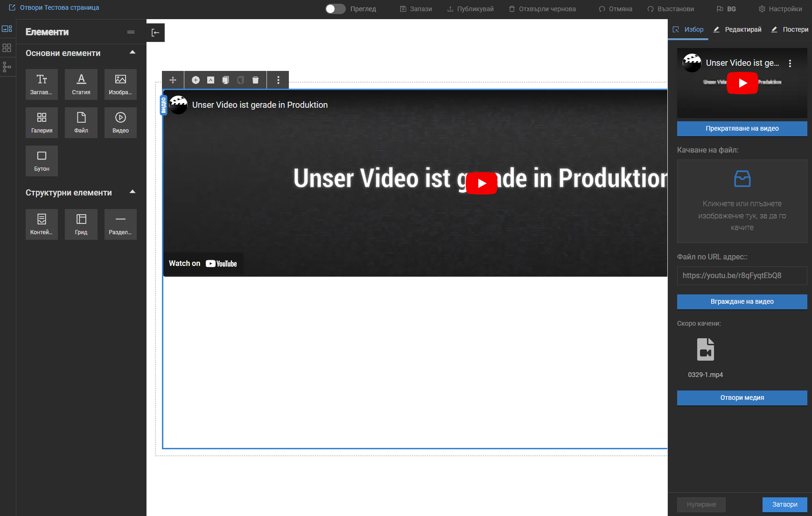This screenshot has width=812, height=516.
Task: Click the video URL address input field
Action: point(742,276)
